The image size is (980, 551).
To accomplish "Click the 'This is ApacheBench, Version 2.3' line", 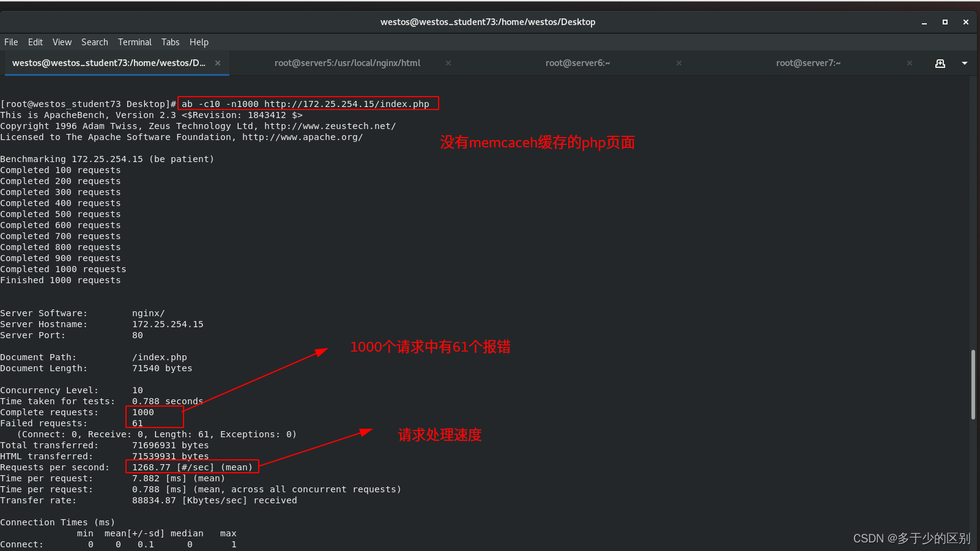I will coord(151,115).
